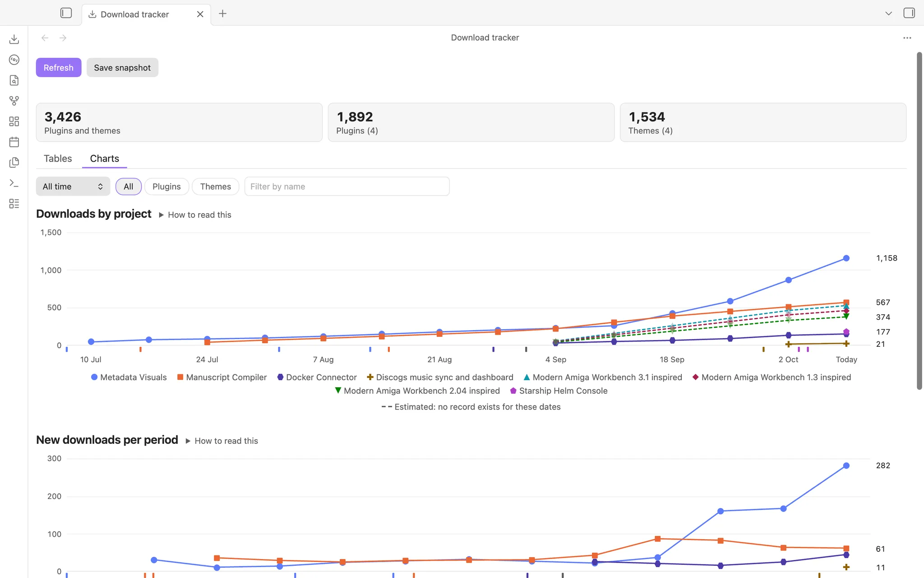Click the Refresh button

pos(59,67)
